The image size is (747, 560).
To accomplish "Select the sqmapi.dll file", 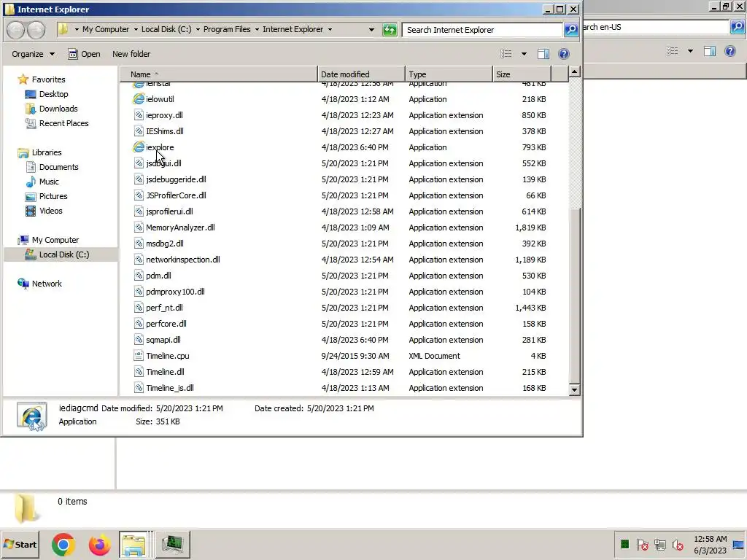I will point(163,340).
